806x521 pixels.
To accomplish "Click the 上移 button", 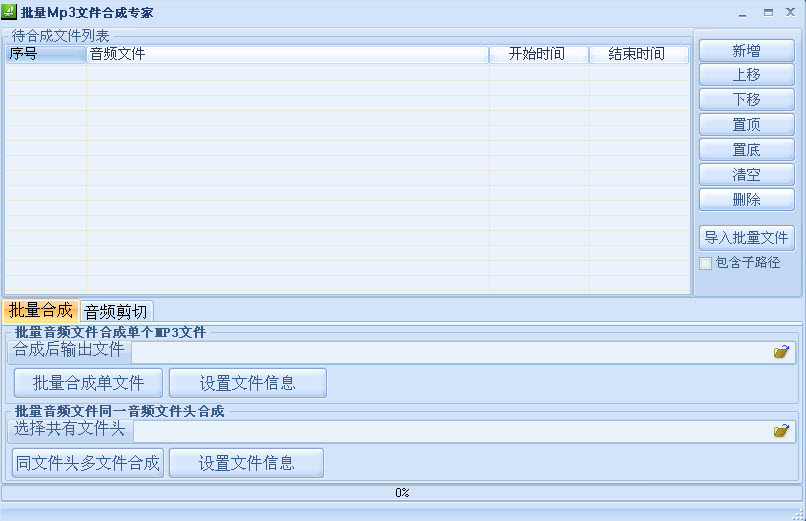I will click(746, 75).
